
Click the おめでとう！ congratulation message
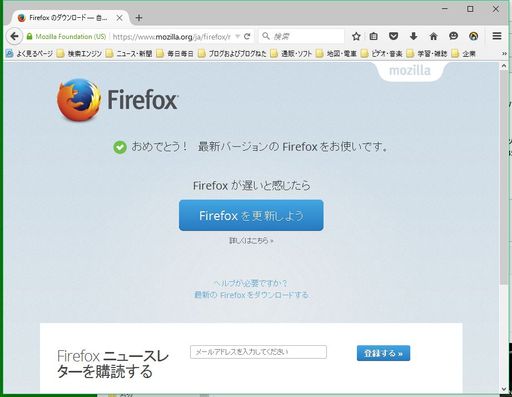pyautogui.click(x=259, y=146)
